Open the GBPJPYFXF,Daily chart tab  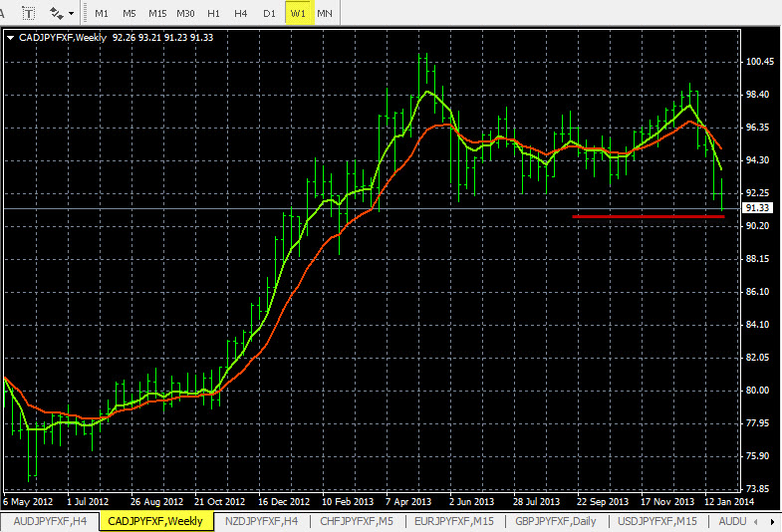(556, 521)
